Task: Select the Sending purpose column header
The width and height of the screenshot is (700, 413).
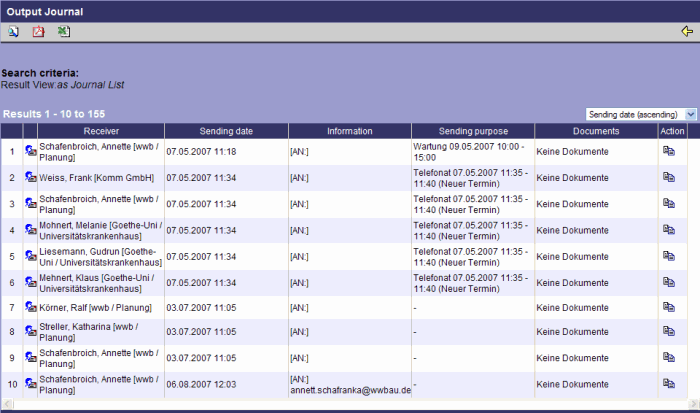Action: 472,131
